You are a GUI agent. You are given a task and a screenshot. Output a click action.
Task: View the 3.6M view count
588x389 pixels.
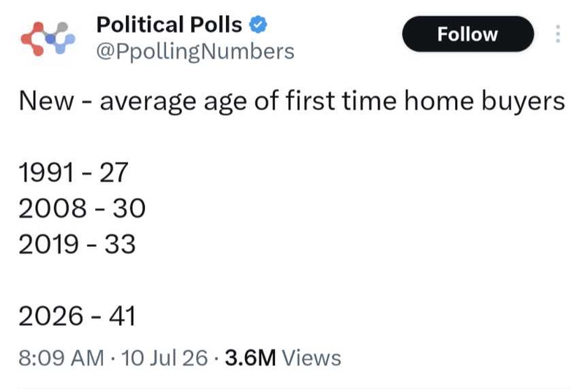[250, 358]
